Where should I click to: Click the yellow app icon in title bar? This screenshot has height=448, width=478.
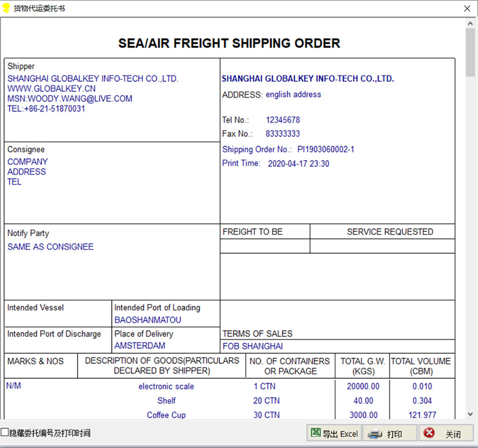coord(7,8)
